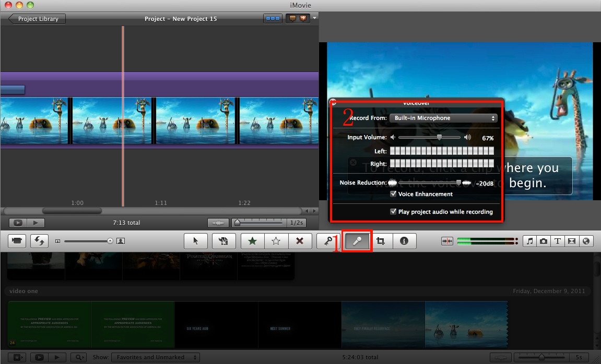Toggle audio skimming waveform button in toolbar
Image resolution: width=601 pixels, height=364 pixels.
(x=447, y=241)
